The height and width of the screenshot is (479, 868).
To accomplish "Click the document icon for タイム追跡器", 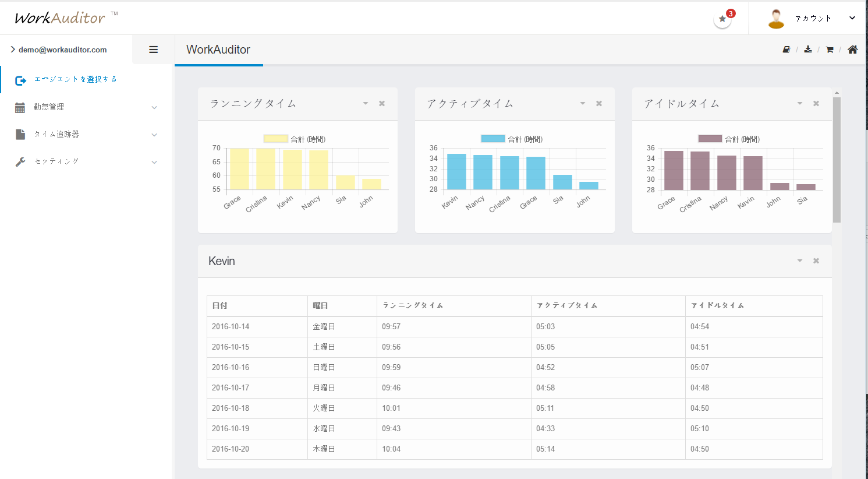I will point(20,135).
